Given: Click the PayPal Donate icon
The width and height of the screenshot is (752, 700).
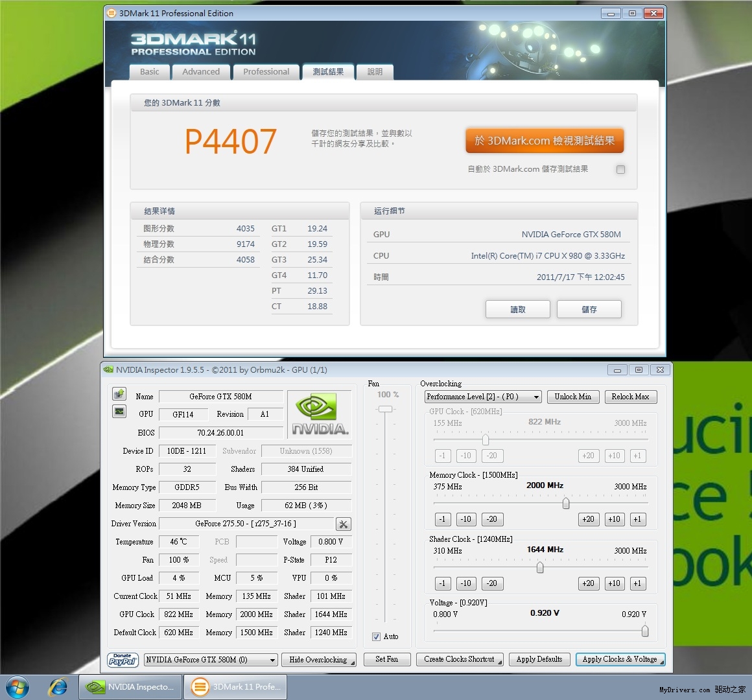Looking at the screenshot, I should click(x=123, y=660).
